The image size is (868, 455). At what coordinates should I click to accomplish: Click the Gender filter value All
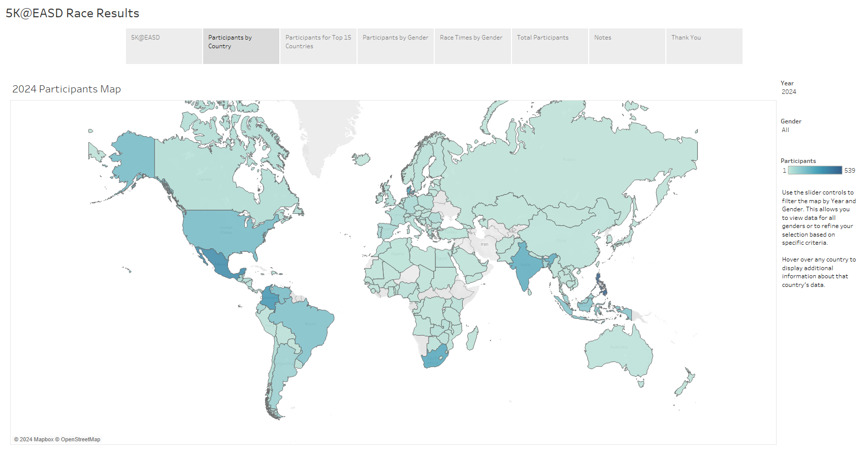pos(785,130)
